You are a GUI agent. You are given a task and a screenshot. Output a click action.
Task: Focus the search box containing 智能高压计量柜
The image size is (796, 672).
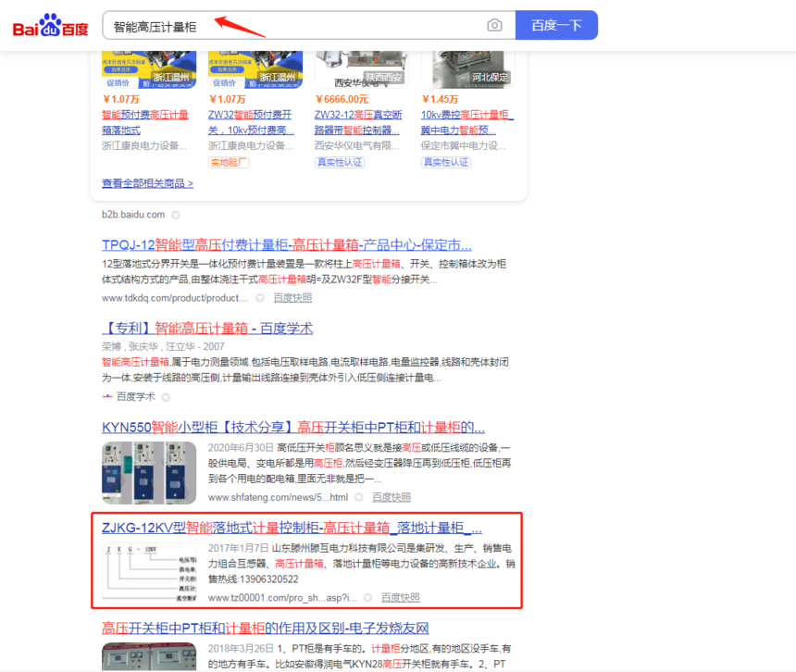pos(308,25)
